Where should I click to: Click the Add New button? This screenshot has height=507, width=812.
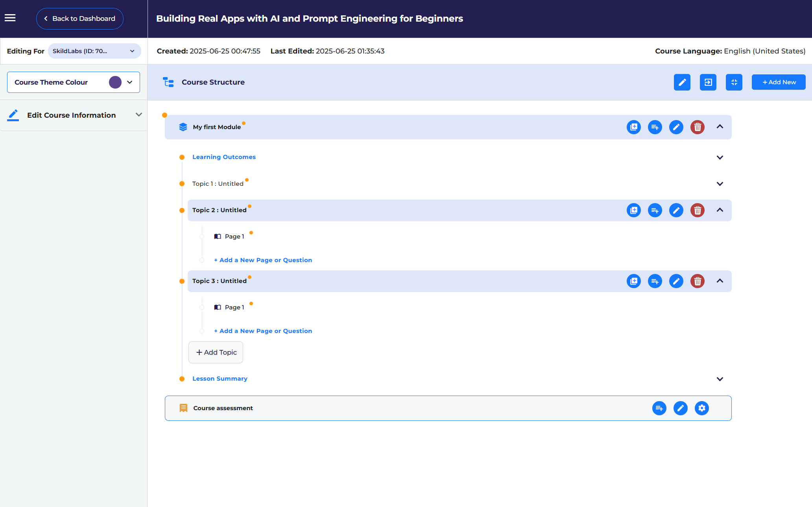coord(778,82)
